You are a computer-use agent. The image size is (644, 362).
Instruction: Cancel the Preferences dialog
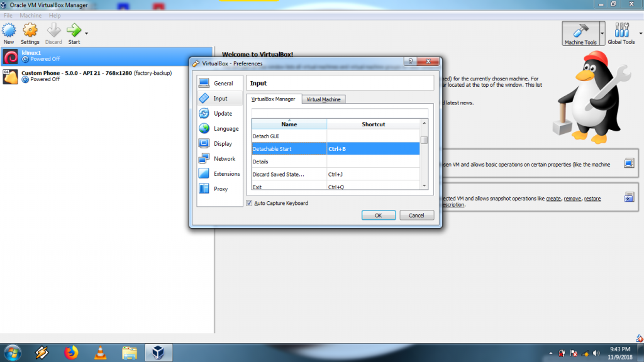[x=416, y=216]
